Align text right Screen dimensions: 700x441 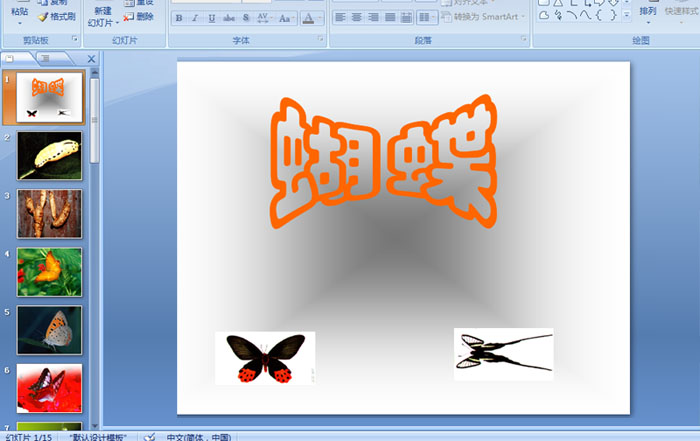point(373,17)
